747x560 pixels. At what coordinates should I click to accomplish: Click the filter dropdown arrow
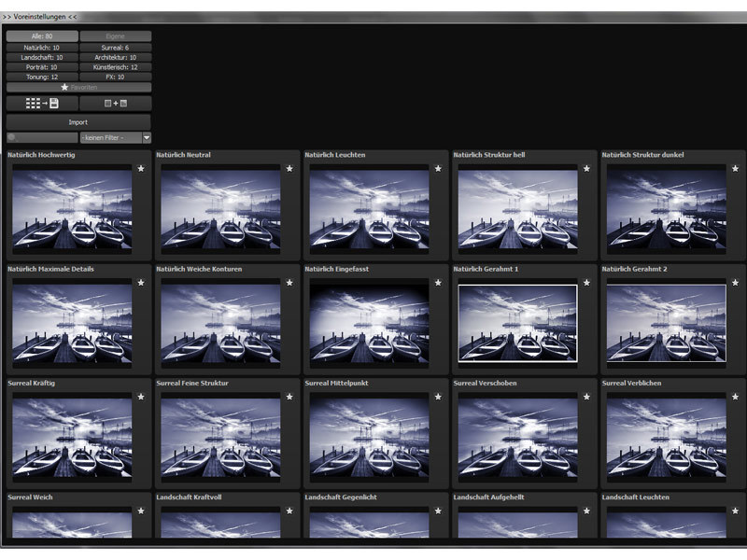click(x=147, y=137)
